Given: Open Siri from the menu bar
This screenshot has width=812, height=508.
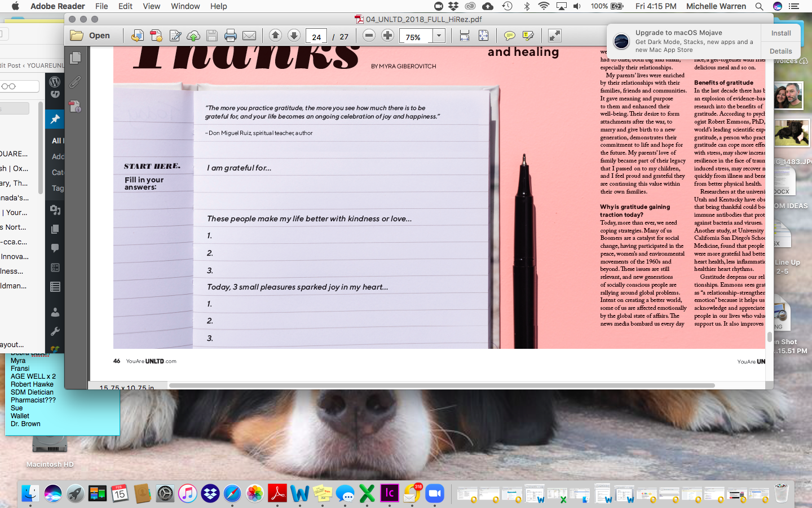Looking at the screenshot, I should point(778,6).
